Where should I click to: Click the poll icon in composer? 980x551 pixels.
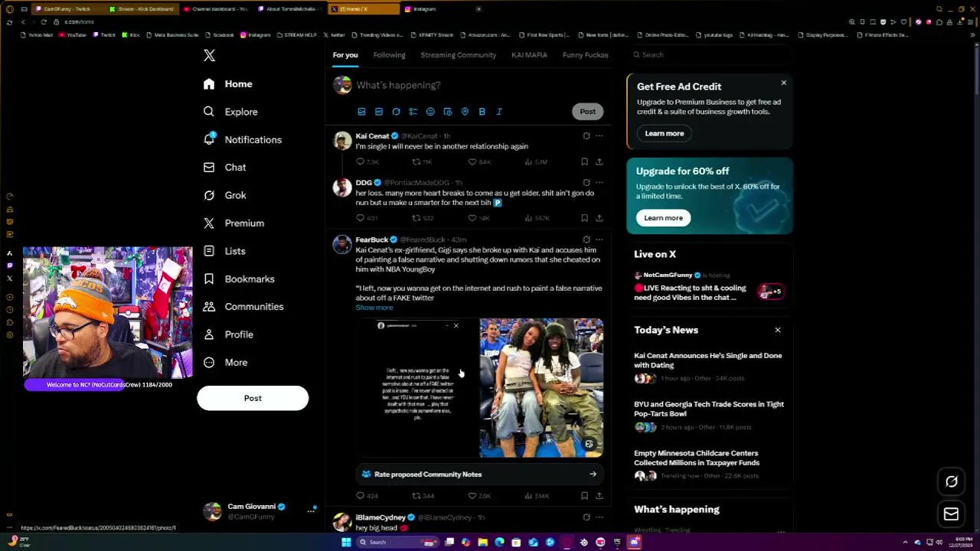[413, 112]
